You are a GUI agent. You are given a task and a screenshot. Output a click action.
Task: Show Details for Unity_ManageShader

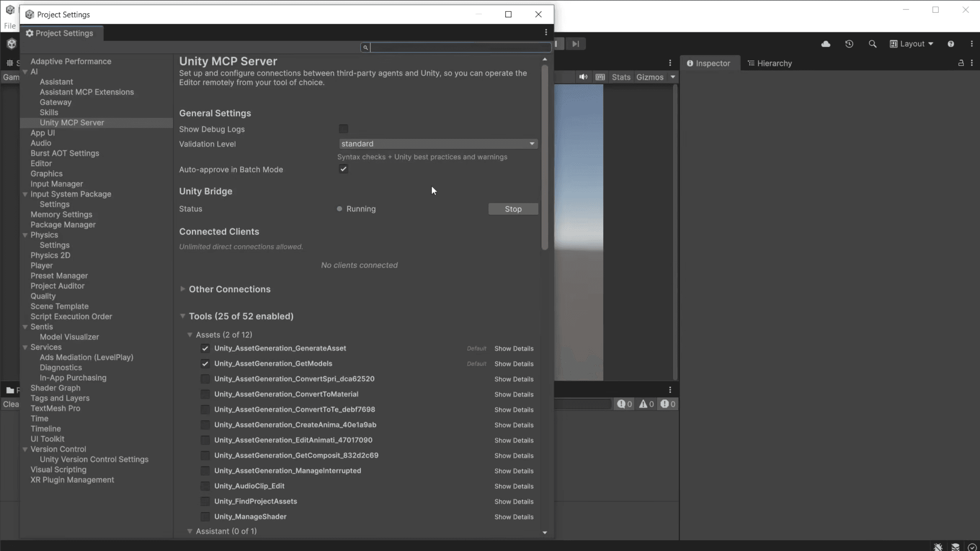pyautogui.click(x=514, y=517)
